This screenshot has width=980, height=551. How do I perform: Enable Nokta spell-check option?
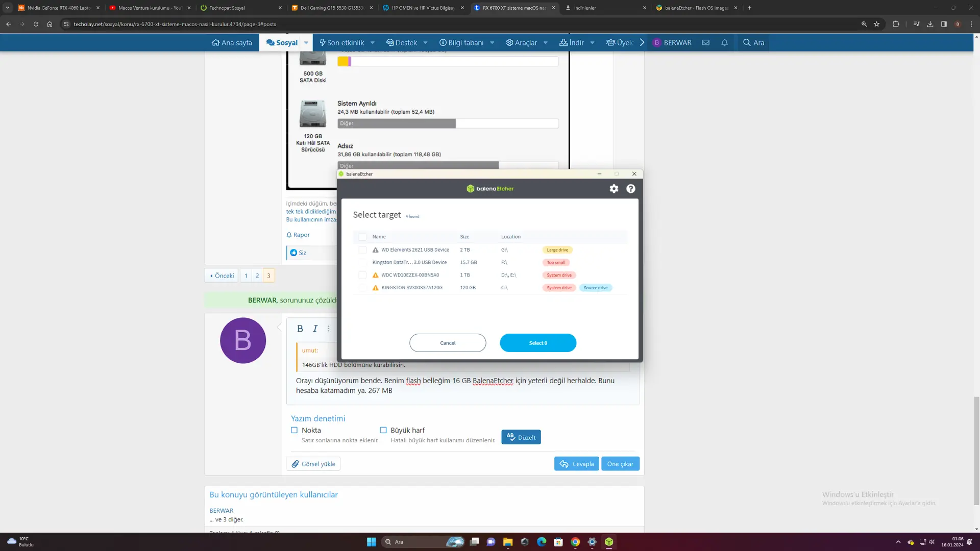[294, 430]
